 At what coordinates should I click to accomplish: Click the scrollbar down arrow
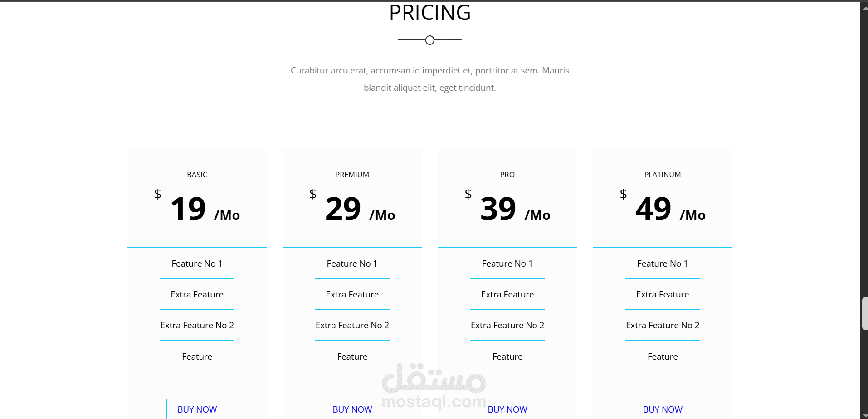[x=864, y=416]
